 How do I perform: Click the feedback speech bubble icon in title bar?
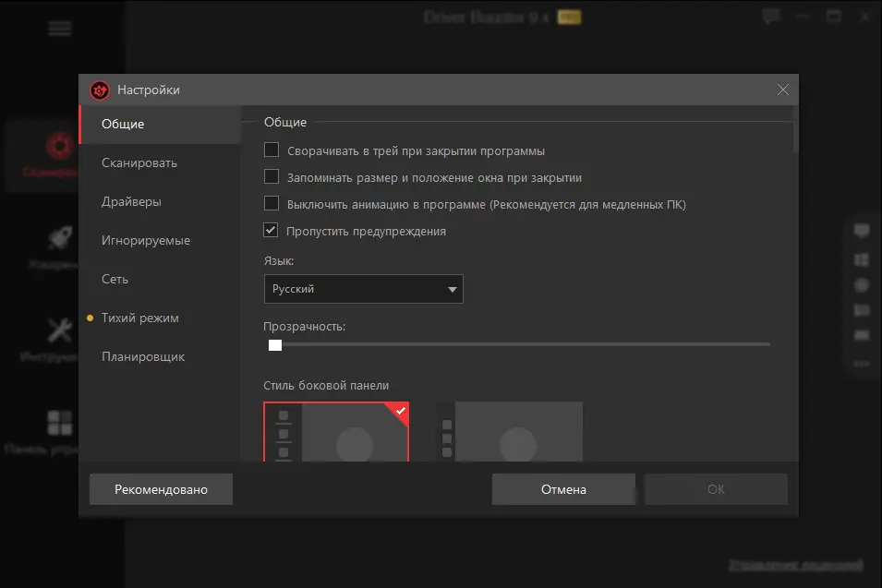point(771,16)
